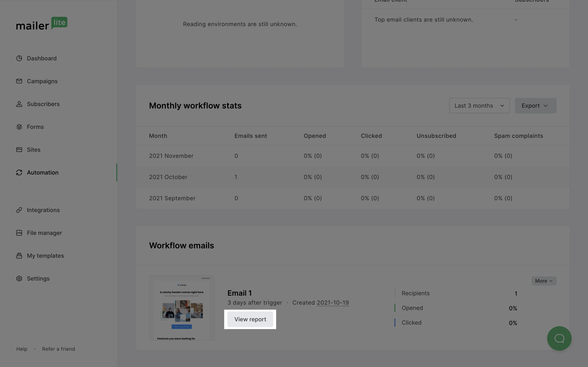The image size is (588, 367).
Task: Open the Export dropdown
Action: [x=535, y=106]
